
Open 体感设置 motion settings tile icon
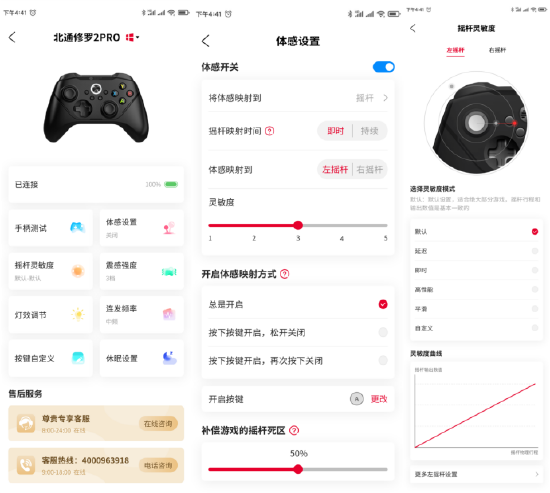[169, 228]
